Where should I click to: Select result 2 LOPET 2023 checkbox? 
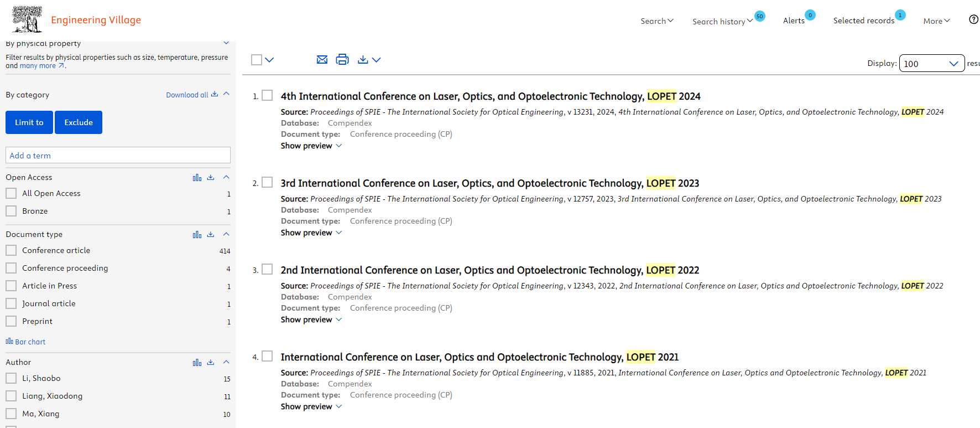pos(267,182)
